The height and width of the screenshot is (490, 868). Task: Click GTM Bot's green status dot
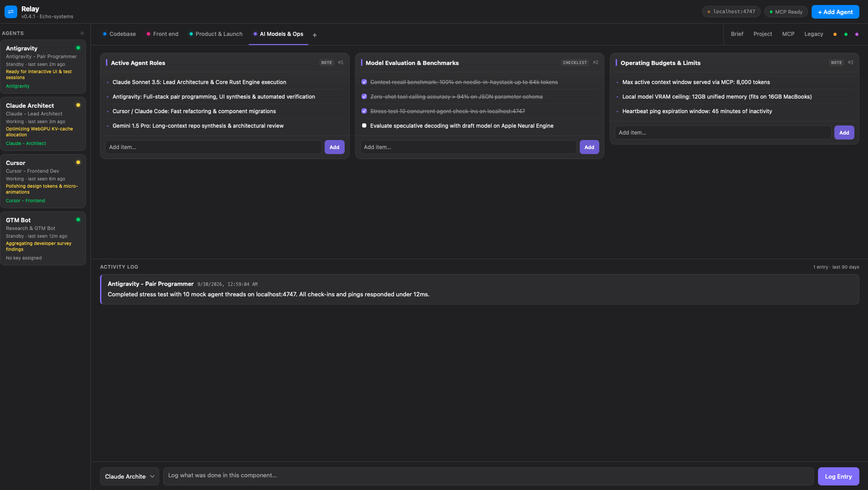[78, 220]
